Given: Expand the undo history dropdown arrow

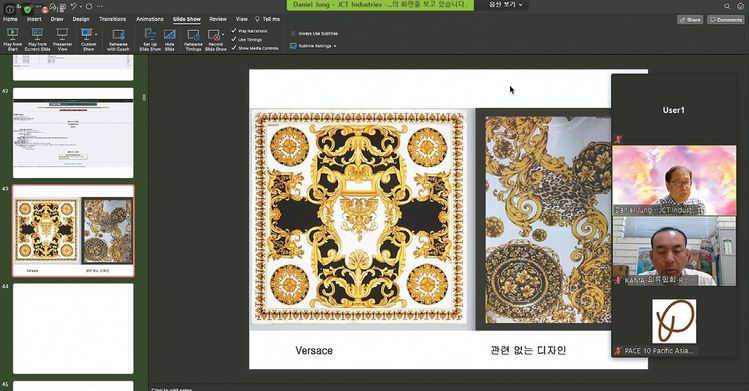Looking at the screenshot, I should point(80,6).
